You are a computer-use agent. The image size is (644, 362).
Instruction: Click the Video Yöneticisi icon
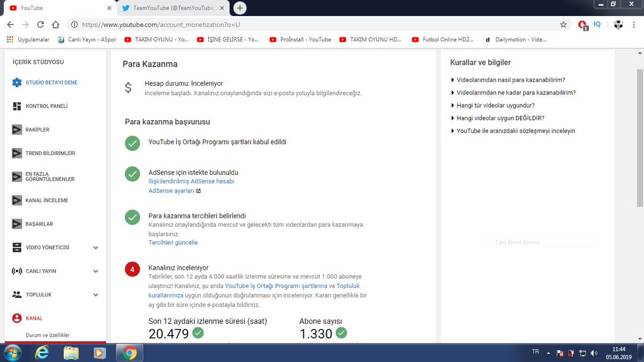click(x=17, y=248)
